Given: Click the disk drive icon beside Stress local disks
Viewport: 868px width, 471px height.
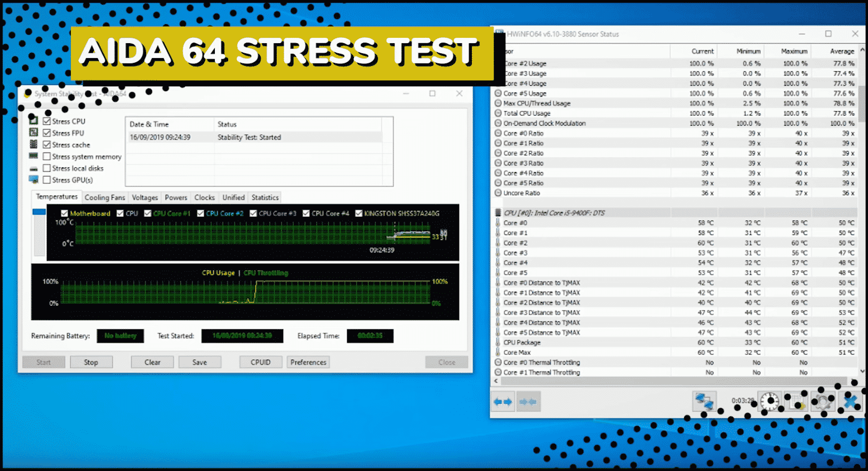Looking at the screenshot, I should pos(33,168).
